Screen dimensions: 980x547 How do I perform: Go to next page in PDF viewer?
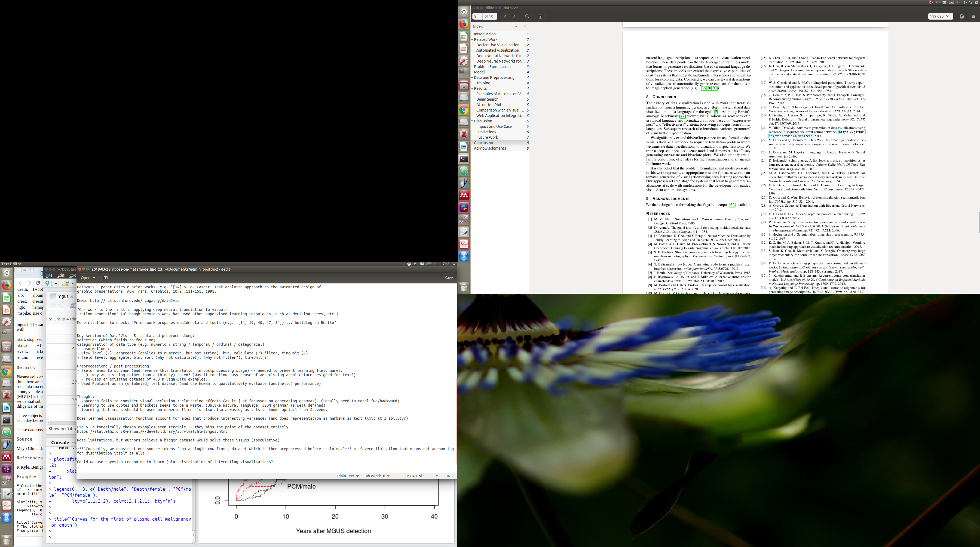(514, 16)
